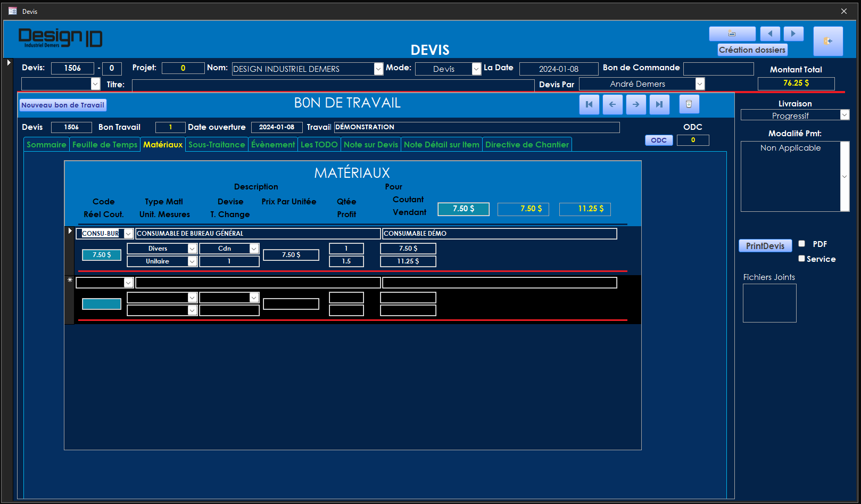Click the exit door icon button
The height and width of the screenshot is (504, 861).
(827, 41)
